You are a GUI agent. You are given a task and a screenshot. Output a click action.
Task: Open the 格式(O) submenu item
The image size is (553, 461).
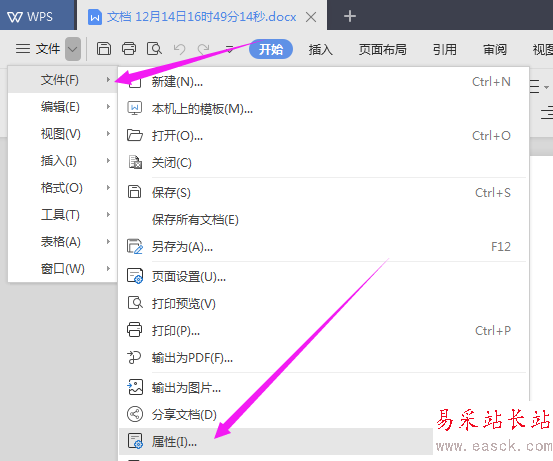[x=62, y=188]
